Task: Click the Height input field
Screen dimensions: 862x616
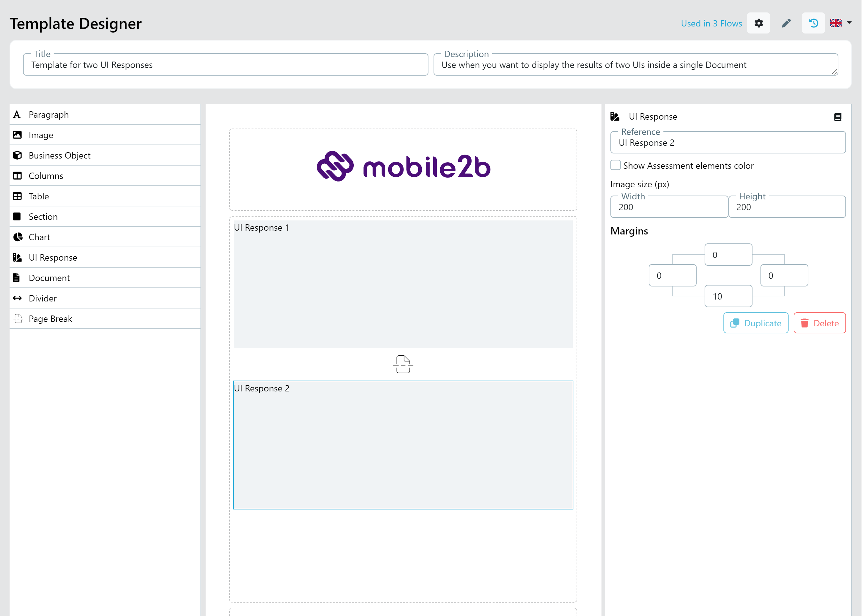Action: 787,207
